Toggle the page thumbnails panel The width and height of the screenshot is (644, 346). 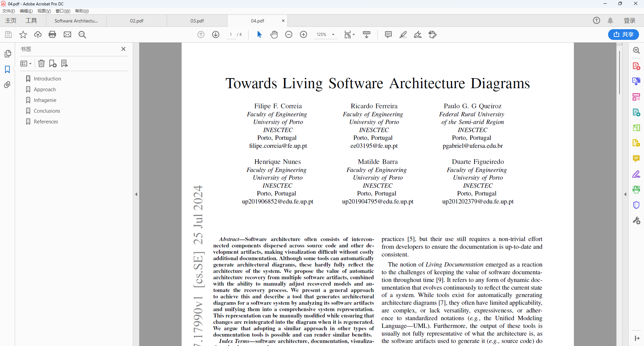tap(7, 54)
